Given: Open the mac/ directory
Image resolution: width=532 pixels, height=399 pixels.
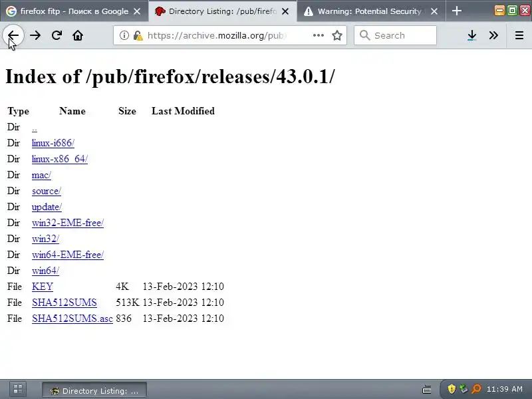Looking at the screenshot, I should click(41, 175).
